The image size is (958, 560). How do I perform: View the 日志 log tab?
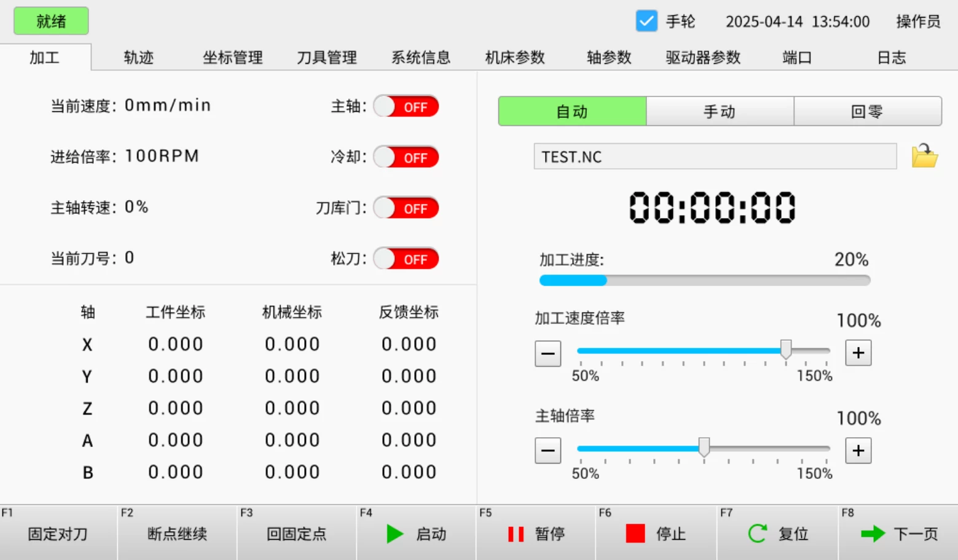891,58
